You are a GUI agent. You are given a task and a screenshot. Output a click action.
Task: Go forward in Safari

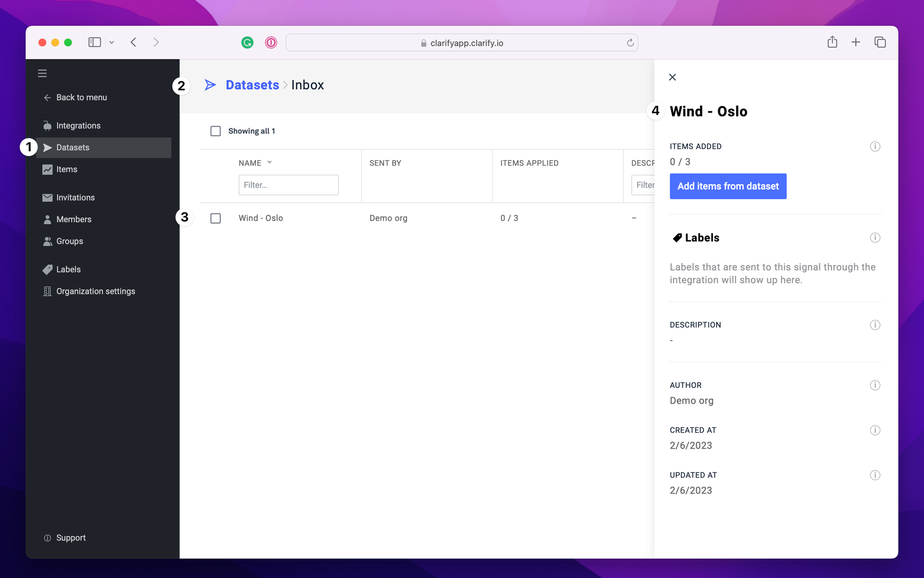156,42
